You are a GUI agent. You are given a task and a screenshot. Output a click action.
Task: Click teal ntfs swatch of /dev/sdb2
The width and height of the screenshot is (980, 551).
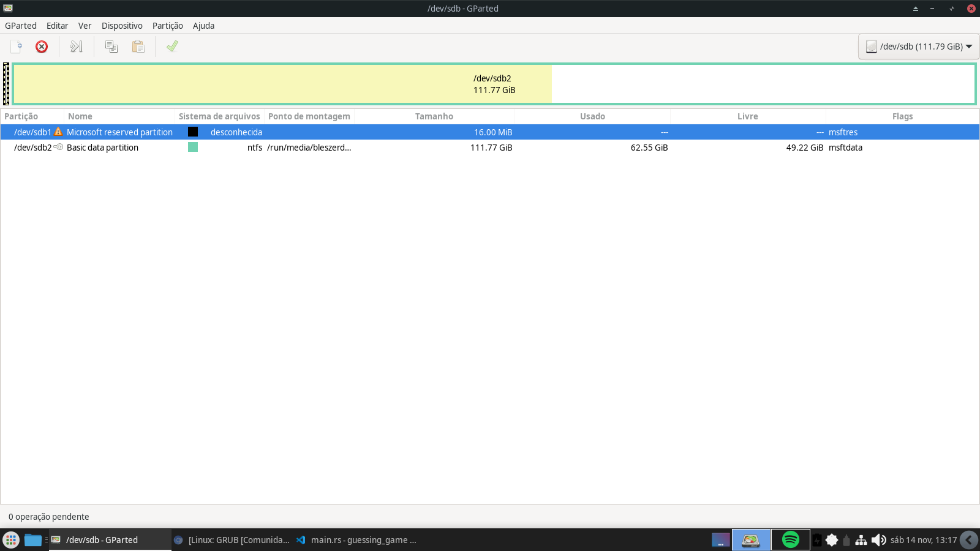pos(193,147)
